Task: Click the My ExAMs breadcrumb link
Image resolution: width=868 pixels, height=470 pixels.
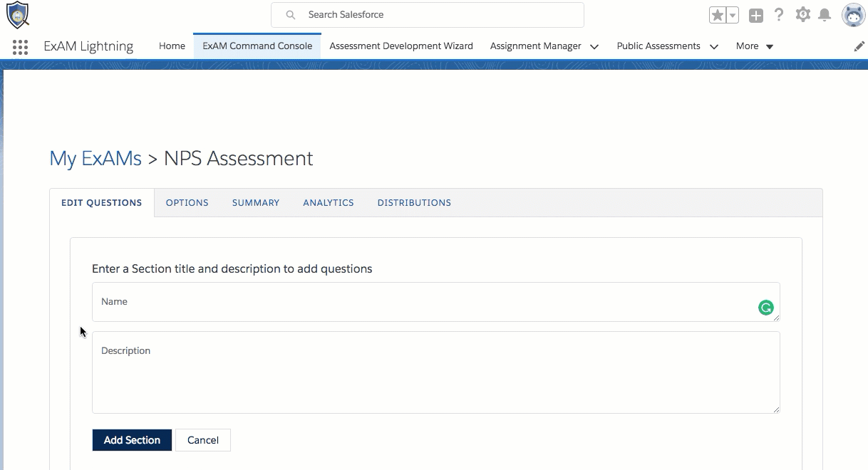Action: click(x=95, y=158)
